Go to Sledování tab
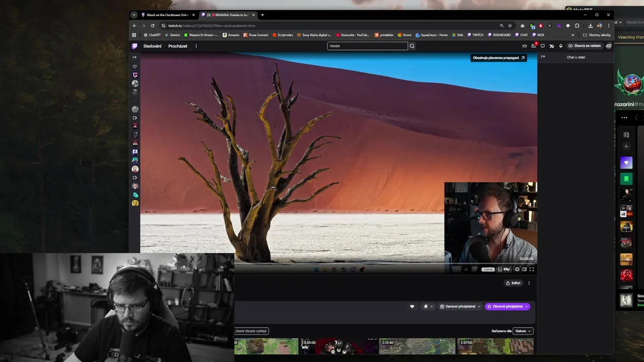Viewport: 644px width, 362px height. coord(152,46)
